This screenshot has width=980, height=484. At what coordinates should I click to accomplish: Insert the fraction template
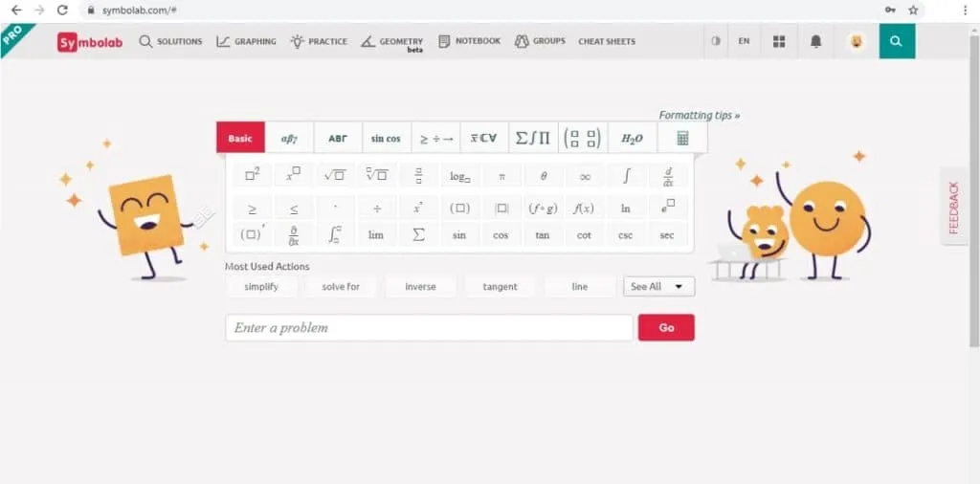418,176
